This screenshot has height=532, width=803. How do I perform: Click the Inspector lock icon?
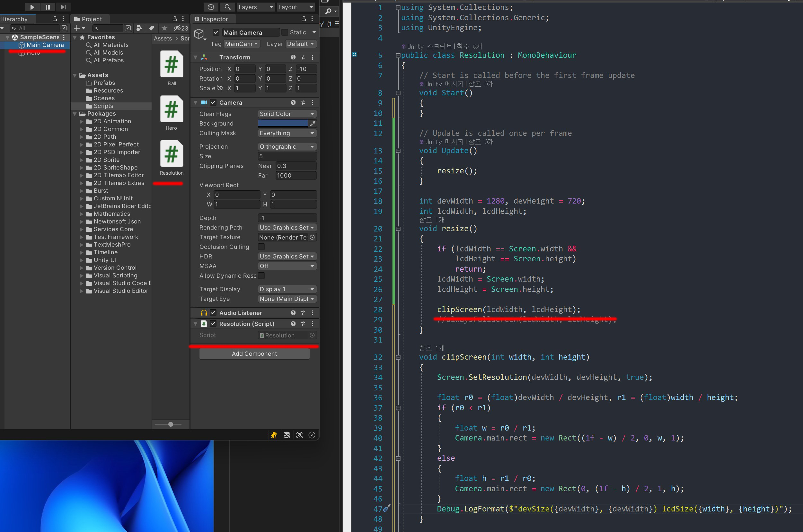pyautogui.click(x=304, y=19)
